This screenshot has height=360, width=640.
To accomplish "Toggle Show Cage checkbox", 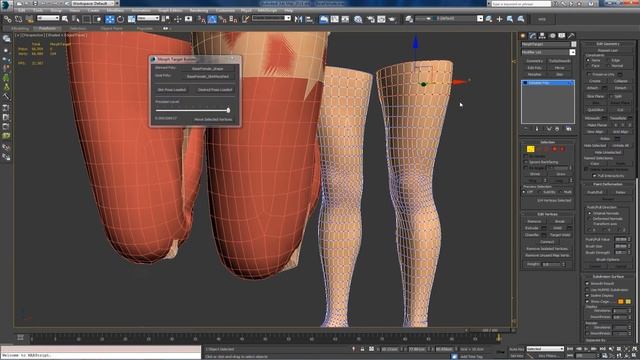I will pos(587,301).
